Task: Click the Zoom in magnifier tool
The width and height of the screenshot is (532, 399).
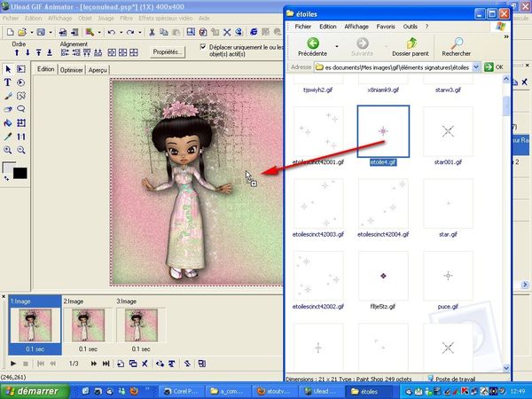Action: (8, 150)
